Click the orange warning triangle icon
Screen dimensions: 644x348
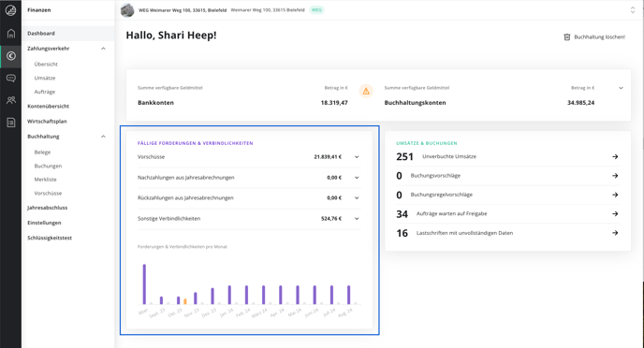(366, 91)
